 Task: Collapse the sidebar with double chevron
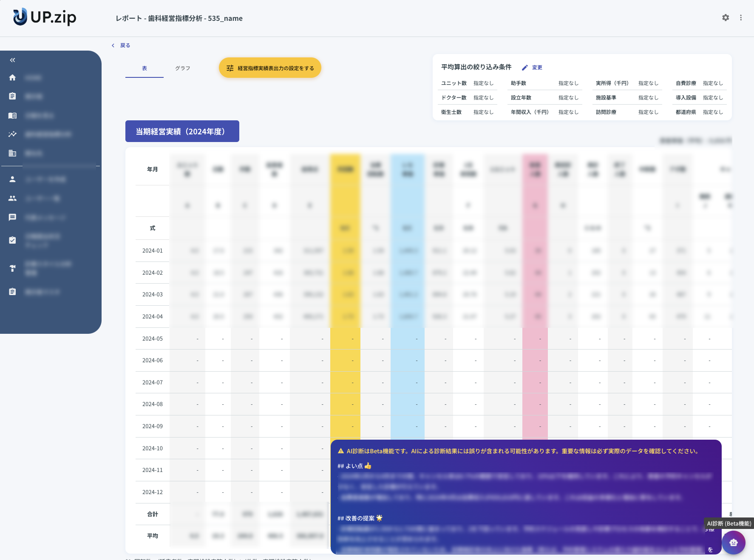click(x=12, y=60)
